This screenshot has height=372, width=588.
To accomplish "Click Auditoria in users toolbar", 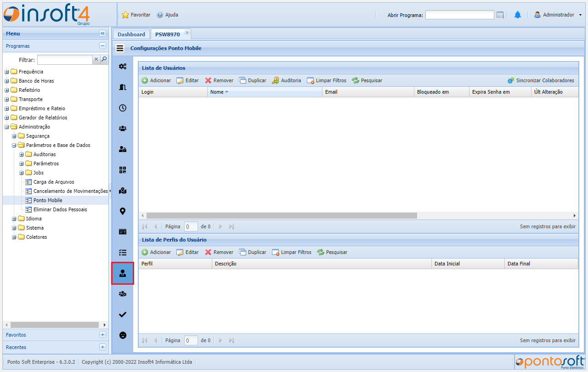I will pos(287,80).
